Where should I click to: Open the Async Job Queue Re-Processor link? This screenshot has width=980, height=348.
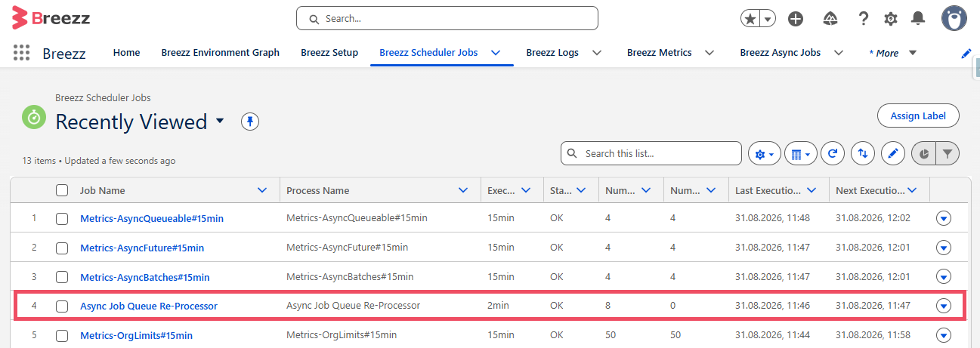point(149,306)
